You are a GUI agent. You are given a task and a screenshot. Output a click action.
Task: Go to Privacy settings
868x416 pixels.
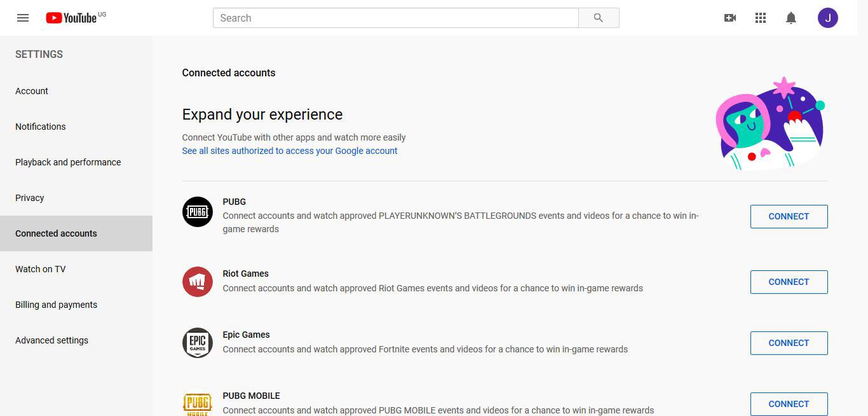29,197
